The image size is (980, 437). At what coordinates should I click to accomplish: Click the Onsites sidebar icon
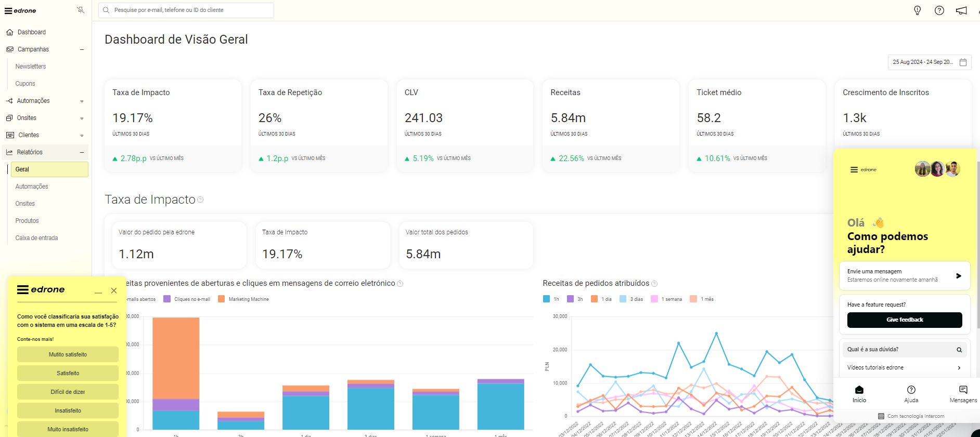9,118
